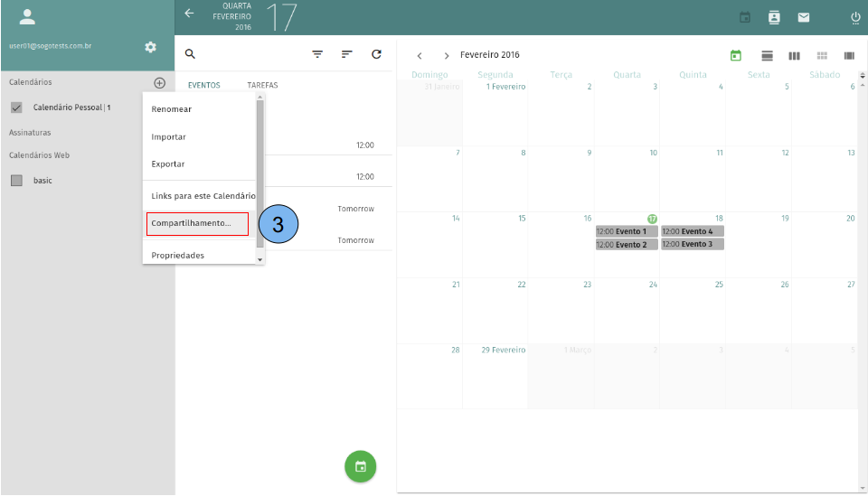
Task: Open Evento 1 on the calendar
Action: 627,231
